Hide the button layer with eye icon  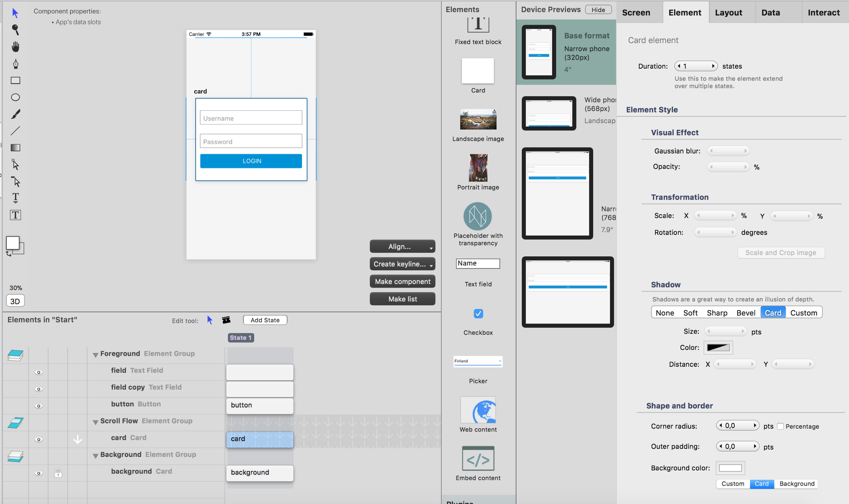pos(39,406)
